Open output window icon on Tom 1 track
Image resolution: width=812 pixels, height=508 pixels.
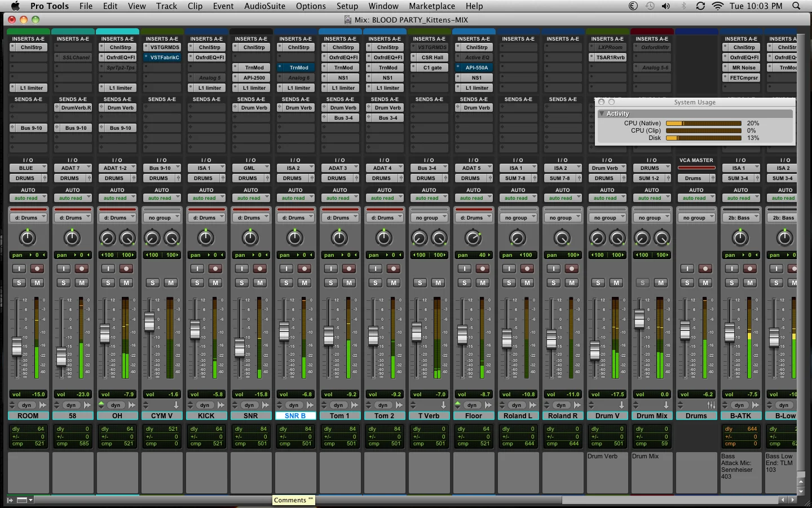click(x=355, y=405)
